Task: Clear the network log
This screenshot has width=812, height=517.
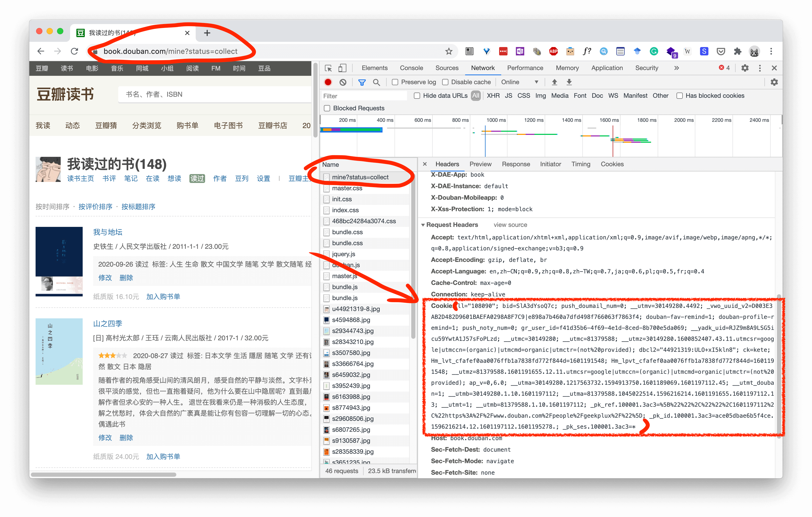Action: (343, 82)
